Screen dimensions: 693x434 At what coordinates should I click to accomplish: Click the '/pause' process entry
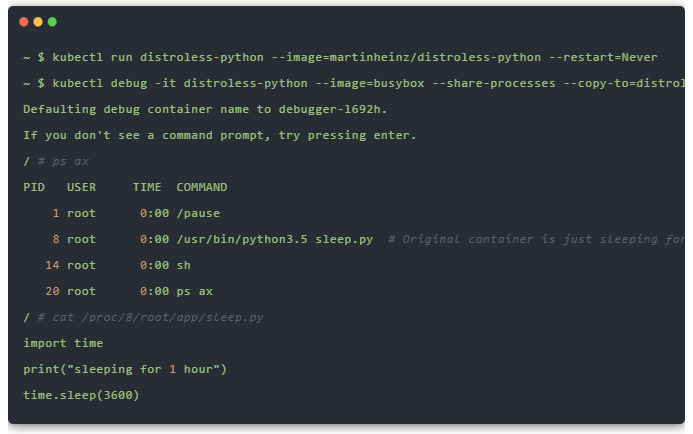[198, 213]
